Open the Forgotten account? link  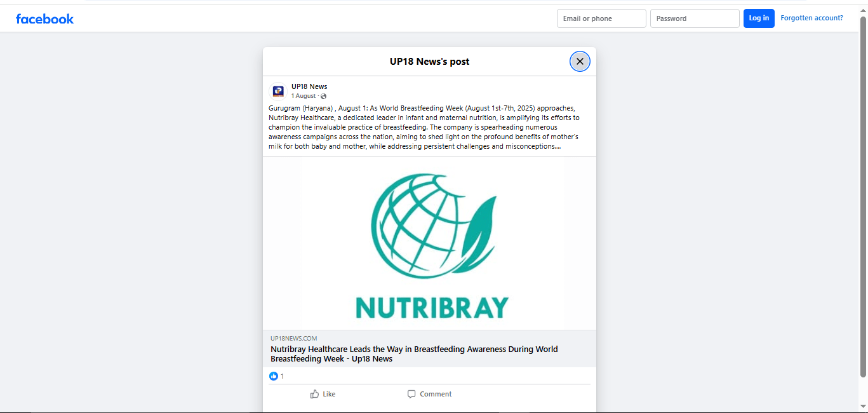[x=811, y=18]
